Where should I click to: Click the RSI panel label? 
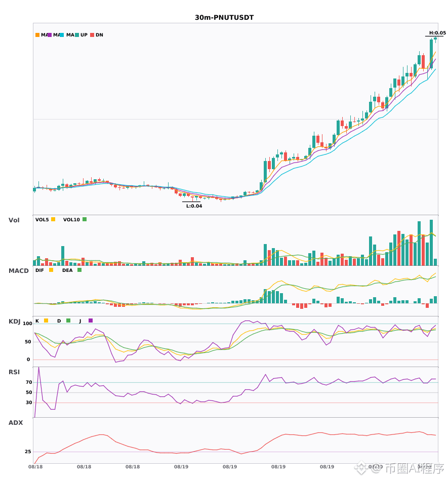pyautogui.click(x=14, y=372)
